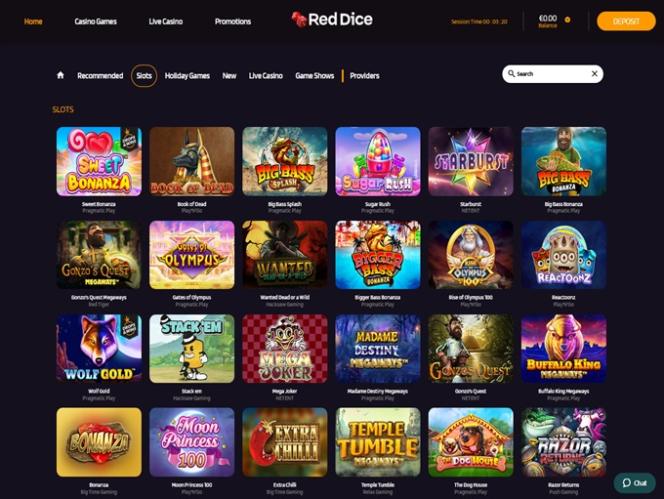Open Live Casino in the top navigation
The height and width of the screenshot is (499, 664).
click(166, 22)
